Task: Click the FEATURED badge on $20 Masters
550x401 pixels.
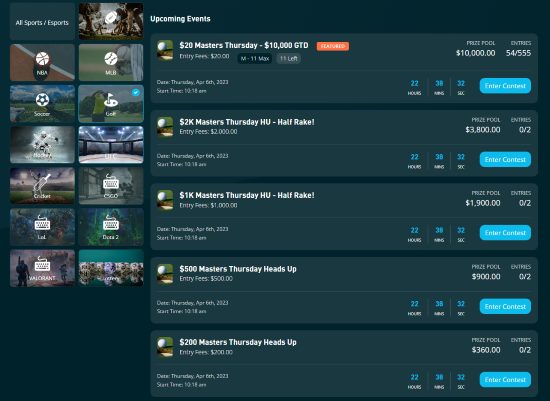Action: (x=333, y=46)
